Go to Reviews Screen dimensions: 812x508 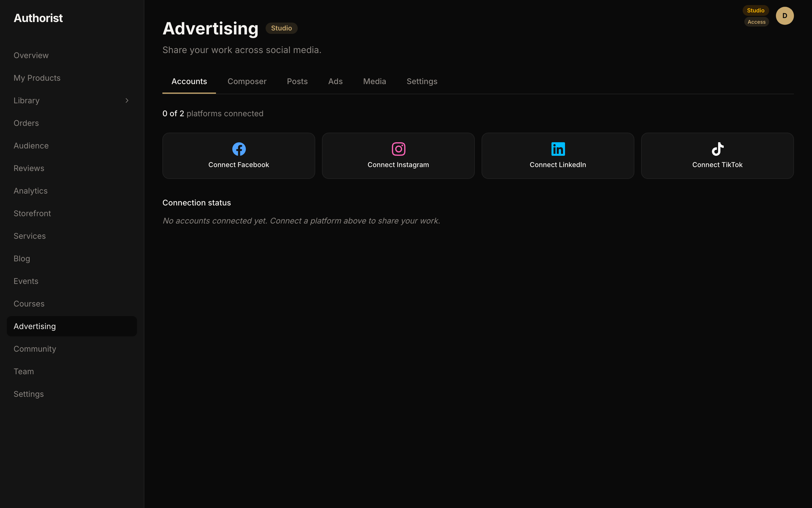pos(72,168)
